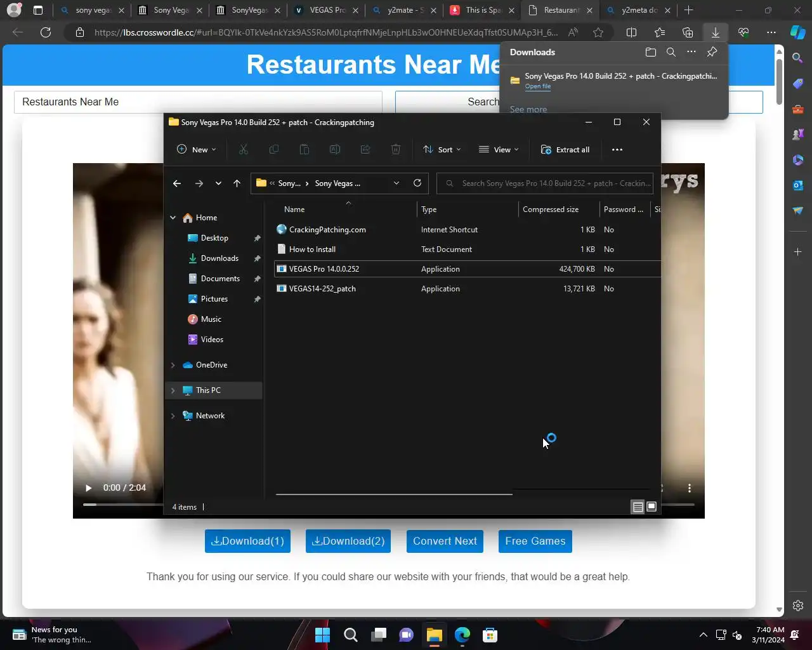
Task: Click the Paste icon in Explorer toolbar
Action: pyautogui.click(x=304, y=150)
